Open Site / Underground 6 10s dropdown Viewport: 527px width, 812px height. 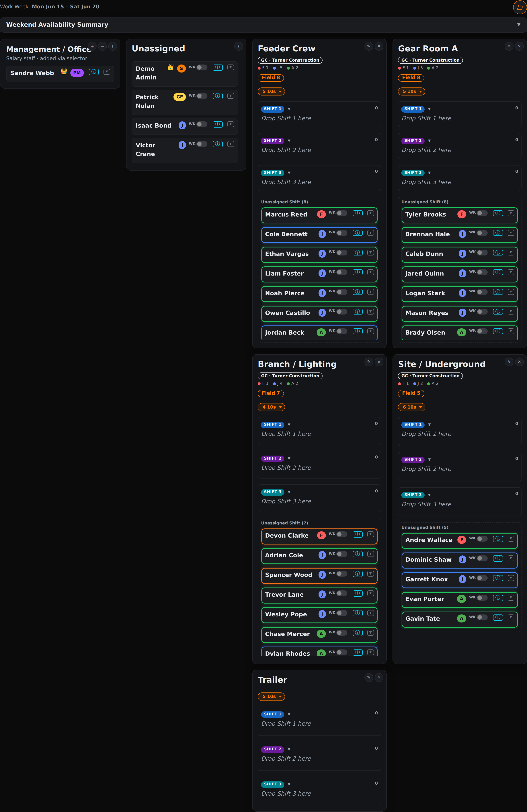click(411, 407)
